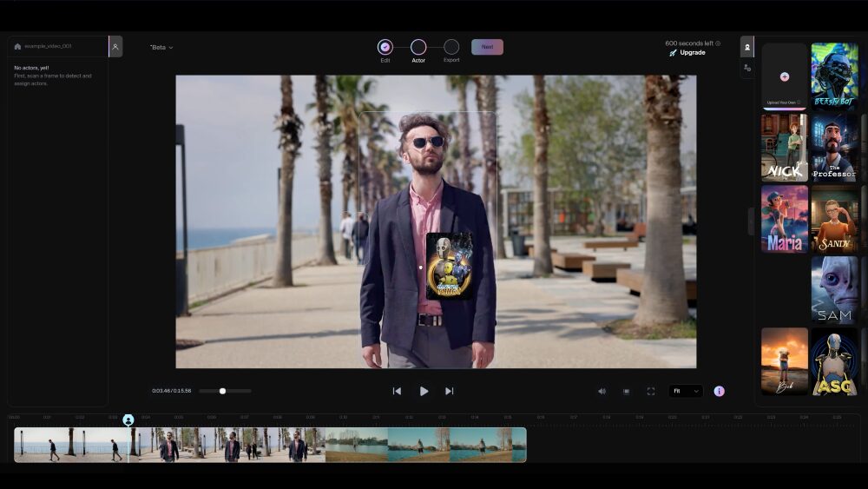Click the video progress slider knob
Viewport: 868px width, 489px height.
222,391
